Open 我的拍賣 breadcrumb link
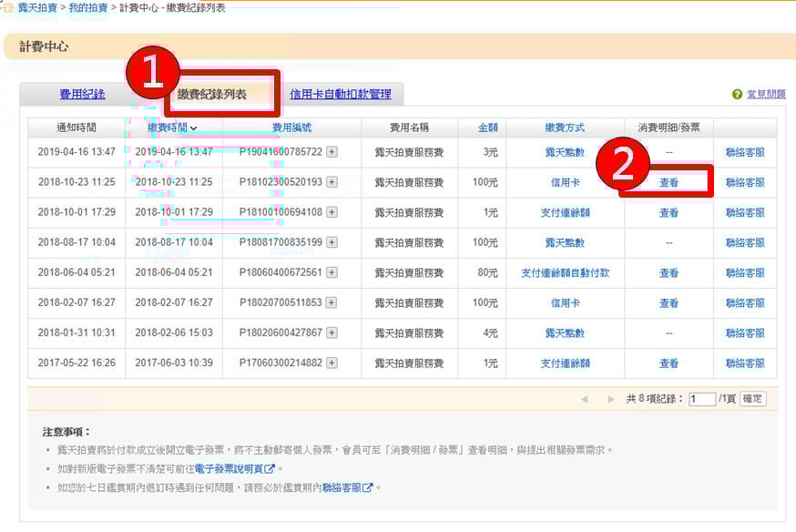Screen dimensions: 796x532 point(88,7)
